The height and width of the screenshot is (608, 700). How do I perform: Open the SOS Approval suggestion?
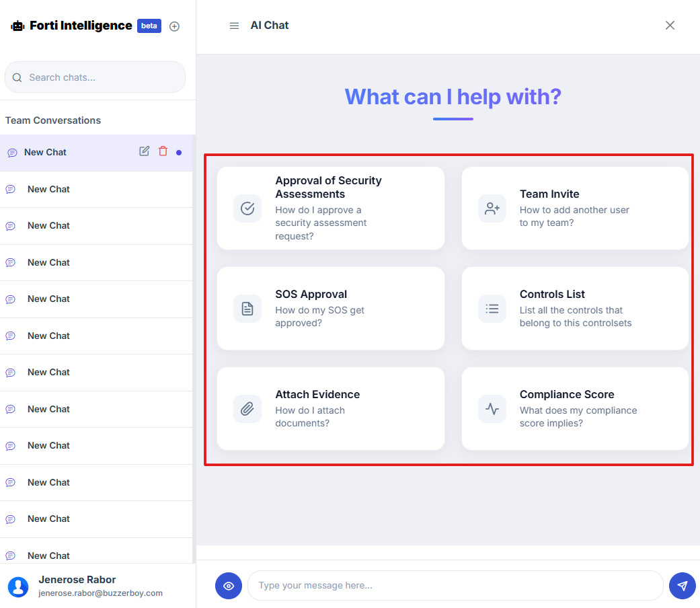click(x=331, y=309)
